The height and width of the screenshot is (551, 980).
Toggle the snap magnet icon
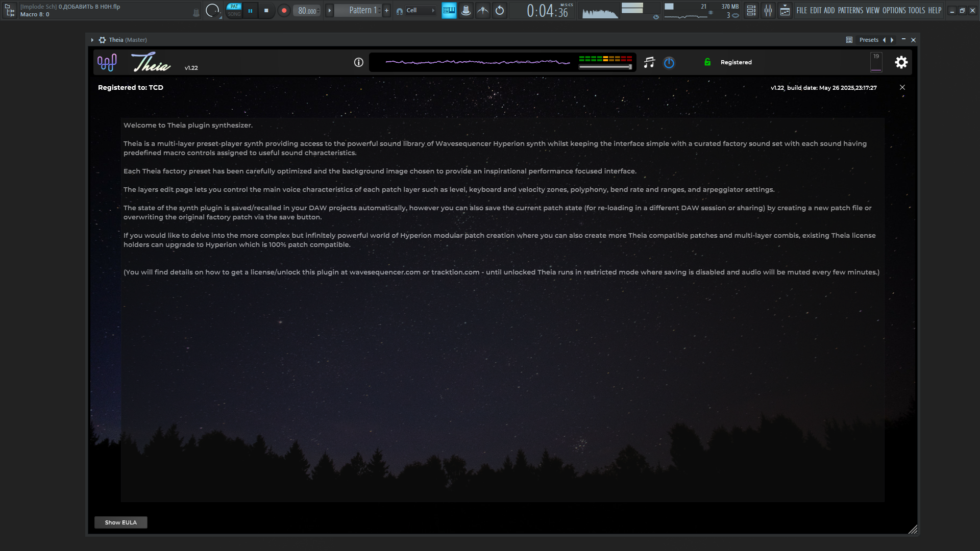click(x=400, y=11)
